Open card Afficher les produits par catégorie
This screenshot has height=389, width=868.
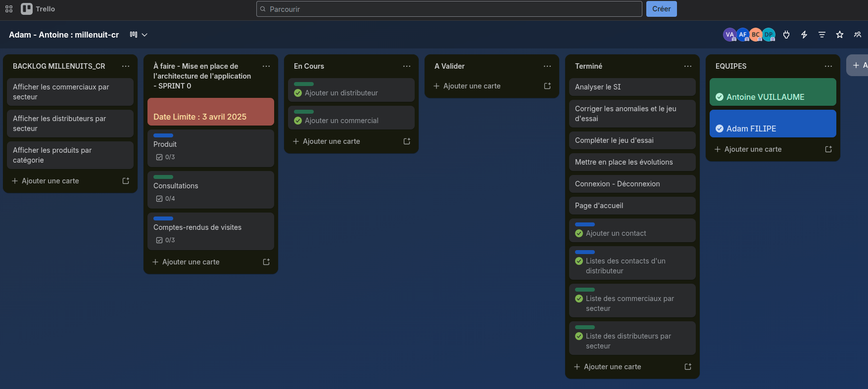pos(70,155)
